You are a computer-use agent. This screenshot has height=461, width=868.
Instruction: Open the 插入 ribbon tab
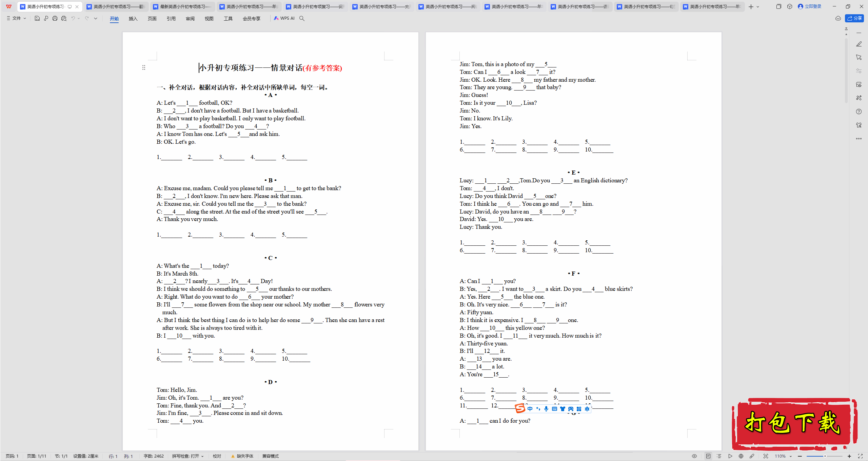point(133,19)
